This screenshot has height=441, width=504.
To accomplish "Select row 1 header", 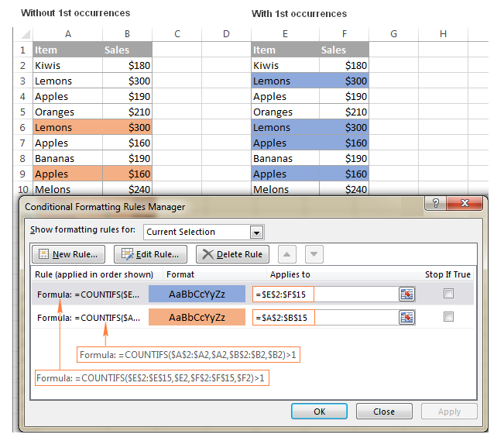I will 22,50.
